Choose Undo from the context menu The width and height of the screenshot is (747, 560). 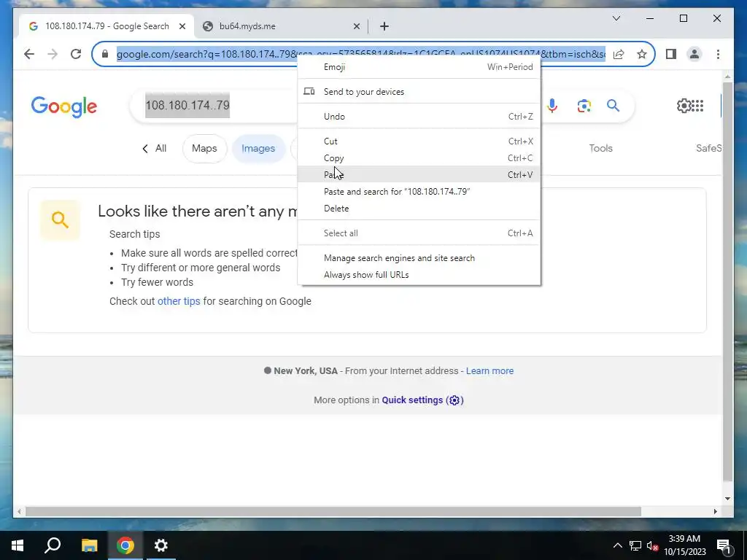coord(419,117)
